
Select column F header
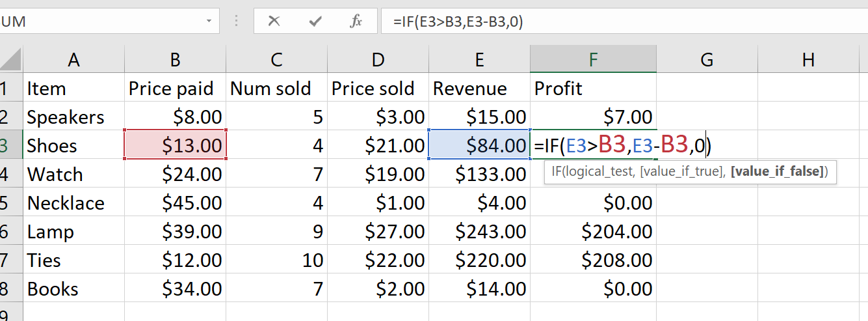point(593,60)
